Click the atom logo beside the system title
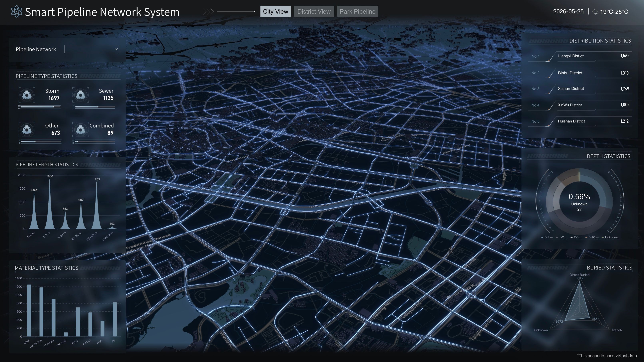 point(17,12)
